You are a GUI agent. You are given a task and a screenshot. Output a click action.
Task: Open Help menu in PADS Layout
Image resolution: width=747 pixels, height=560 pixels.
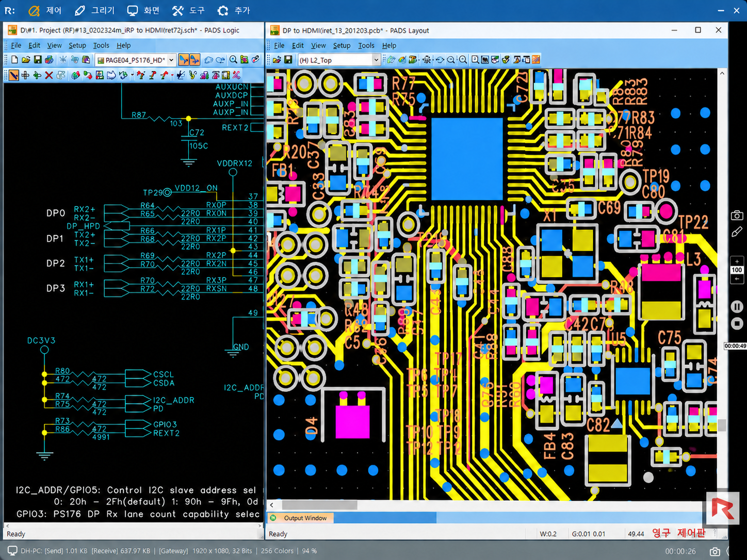tap(389, 45)
